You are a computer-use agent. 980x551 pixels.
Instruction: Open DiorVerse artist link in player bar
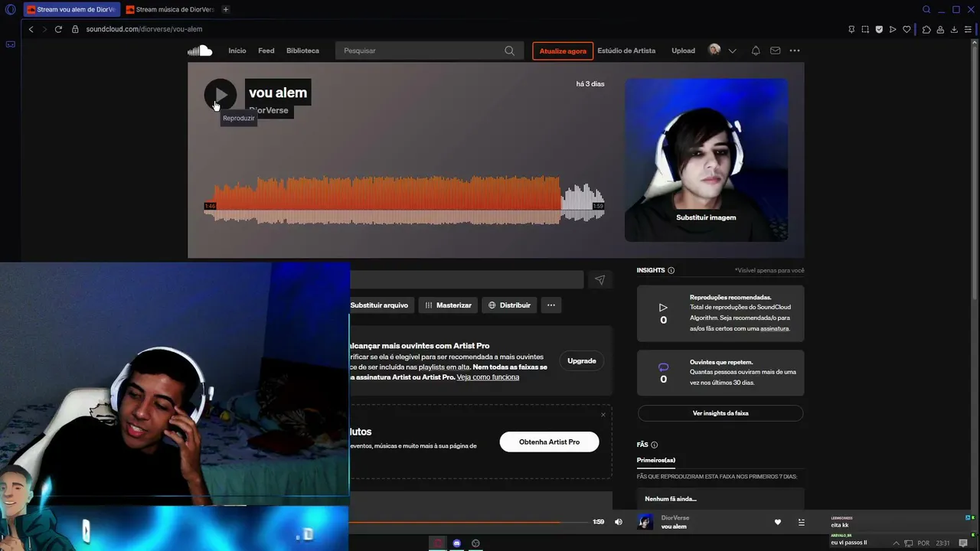(675, 518)
